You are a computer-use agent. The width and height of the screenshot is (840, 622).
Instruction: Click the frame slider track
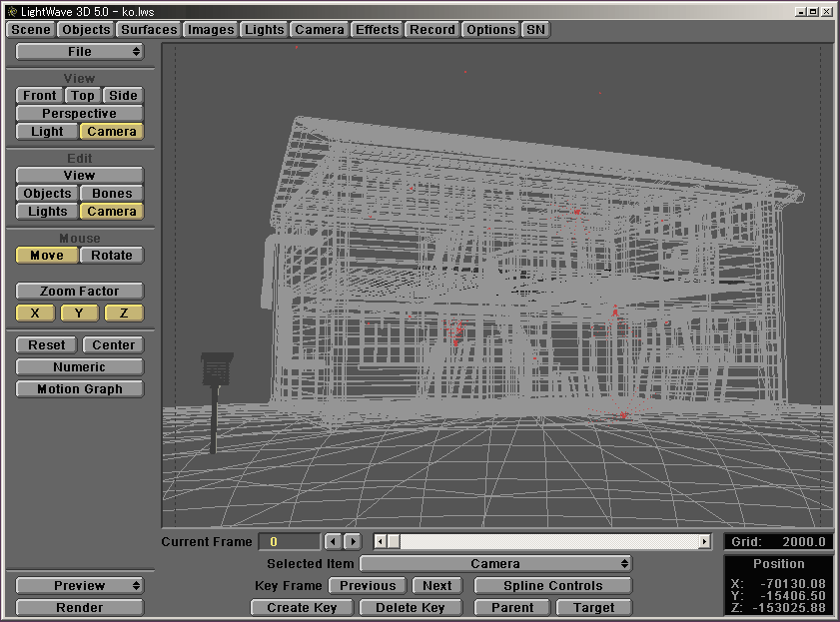click(549, 541)
